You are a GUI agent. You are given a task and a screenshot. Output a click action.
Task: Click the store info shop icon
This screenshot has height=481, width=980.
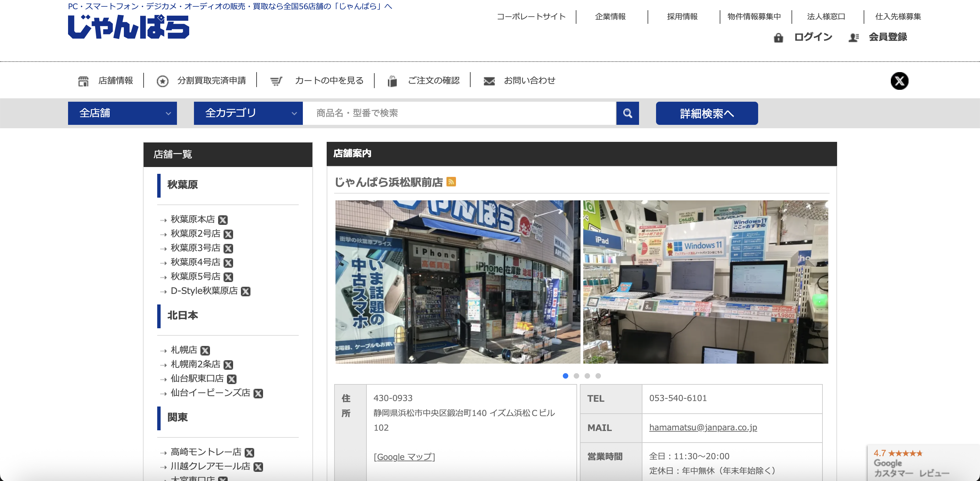pyautogui.click(x=83, y=81)
